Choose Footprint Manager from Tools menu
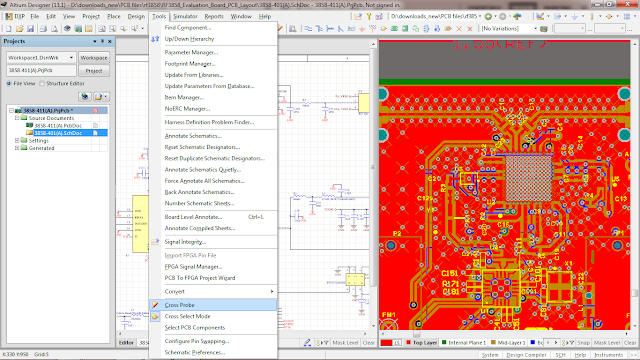This screenshot has height=360, width=640. coord(213,64)
